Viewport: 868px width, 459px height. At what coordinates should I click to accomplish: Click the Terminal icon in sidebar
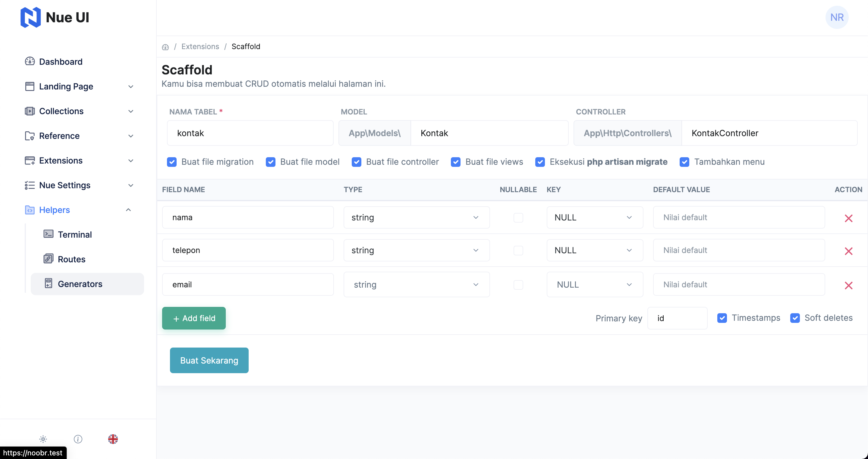click(49, 234)
